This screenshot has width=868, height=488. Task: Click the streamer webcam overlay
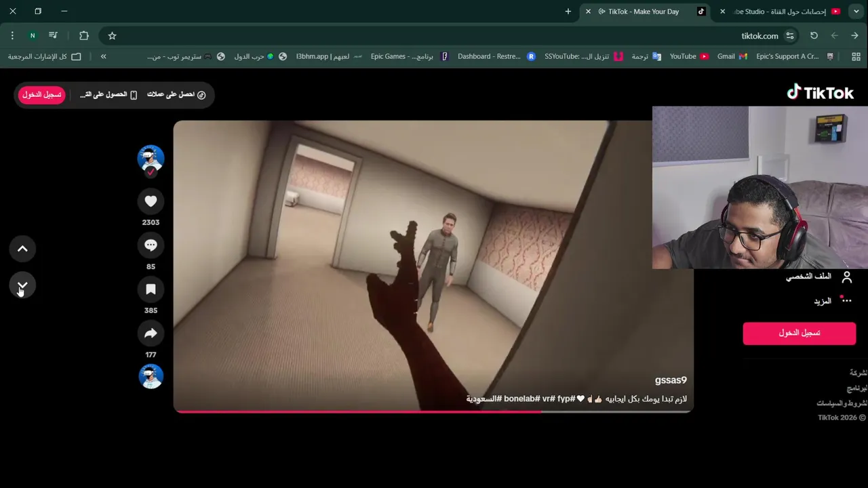coord(760,188)
